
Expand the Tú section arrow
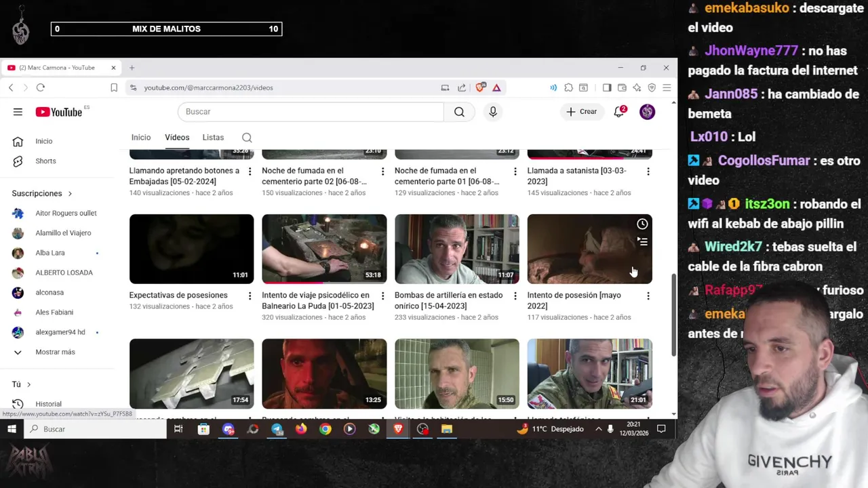pos(28,385)
